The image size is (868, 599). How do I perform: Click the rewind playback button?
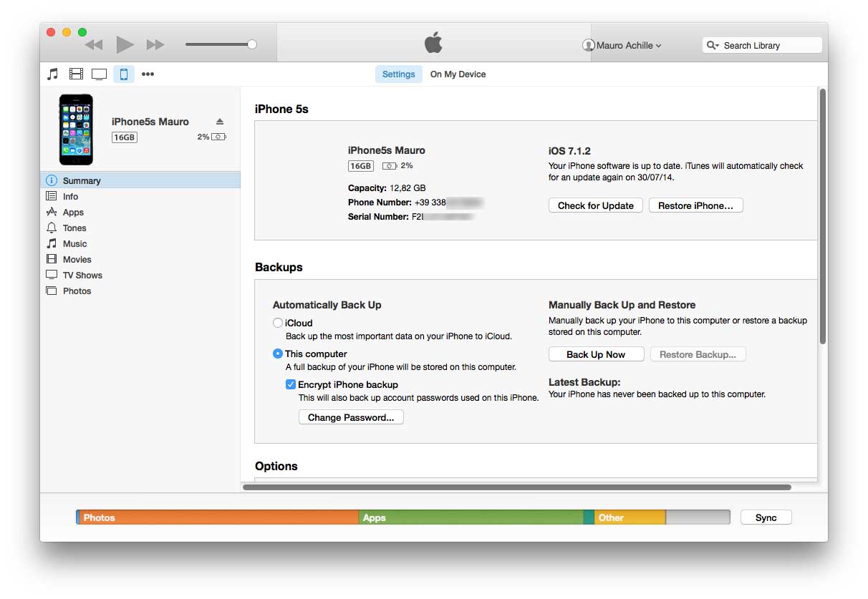tap(94, 44)
